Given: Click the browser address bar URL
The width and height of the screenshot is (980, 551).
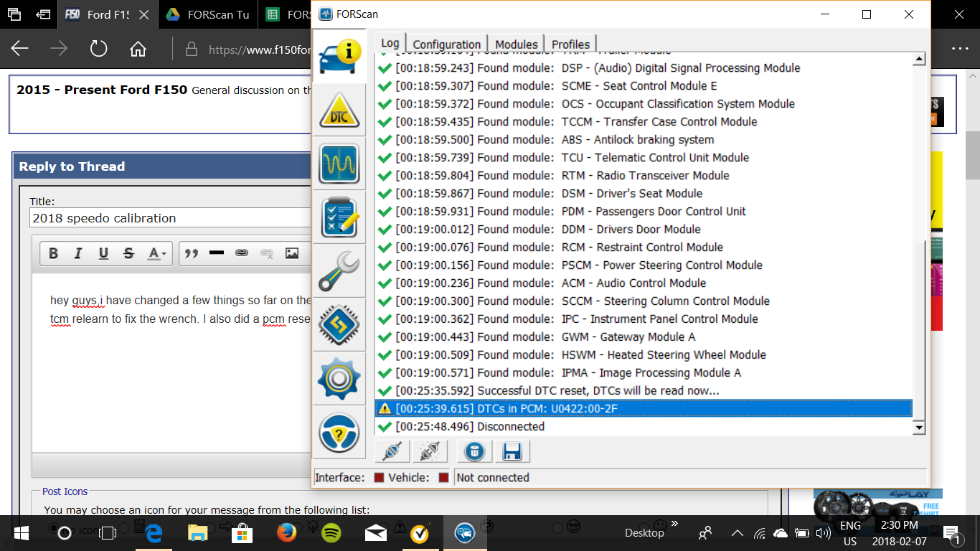Looking at the screenshot, I should tap(259, 50).
